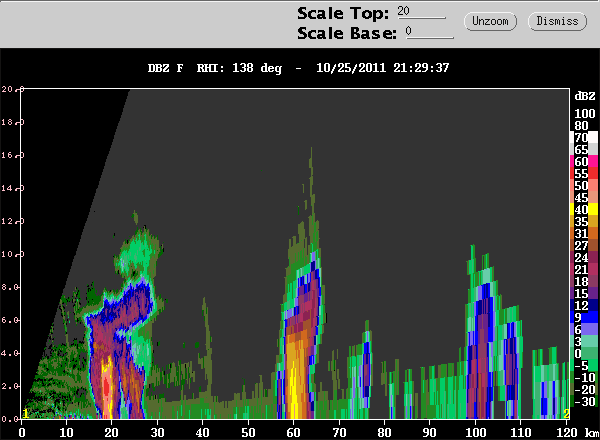Viewport: 600px width, 440px height.
Task: Click the 4.0 height axis label
Action: [8, 353]
